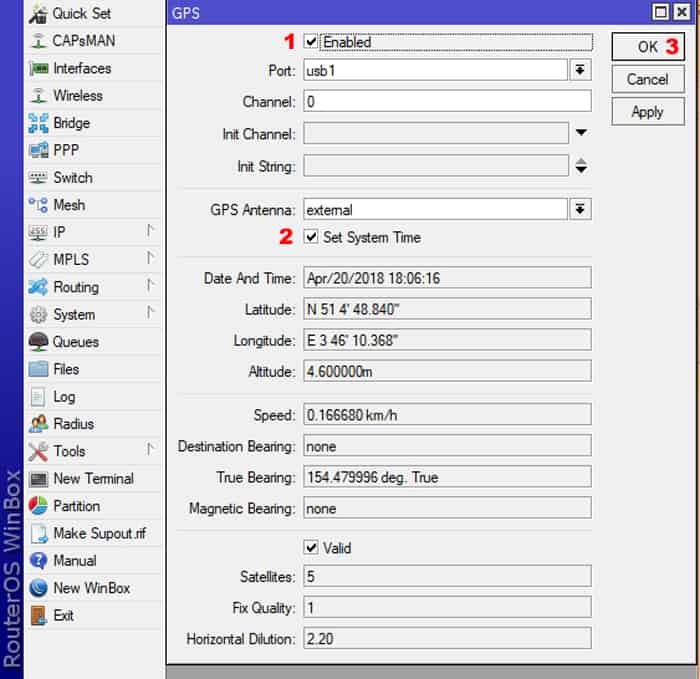Click the New WinBox icon
The height and width of the screenshot is (679, 700).
click(38, 588)
